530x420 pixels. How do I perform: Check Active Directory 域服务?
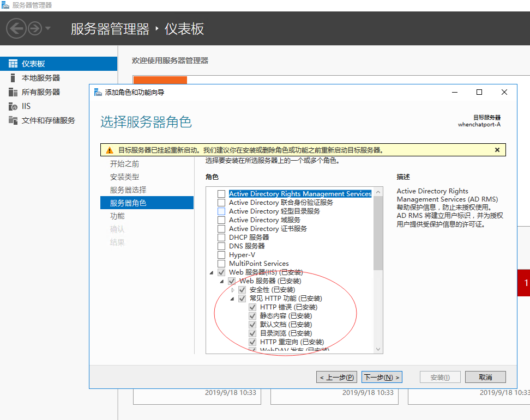click(221, 220)
